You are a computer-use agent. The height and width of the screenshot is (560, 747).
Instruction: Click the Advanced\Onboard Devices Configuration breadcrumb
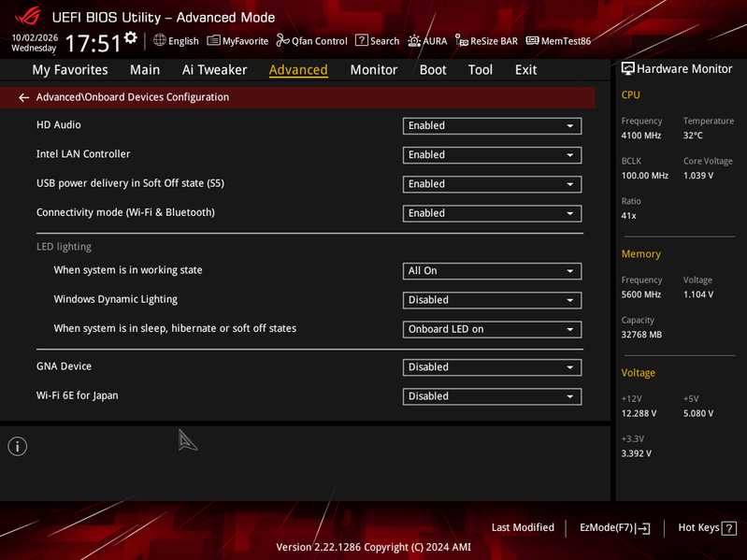[x=133, y=97]
